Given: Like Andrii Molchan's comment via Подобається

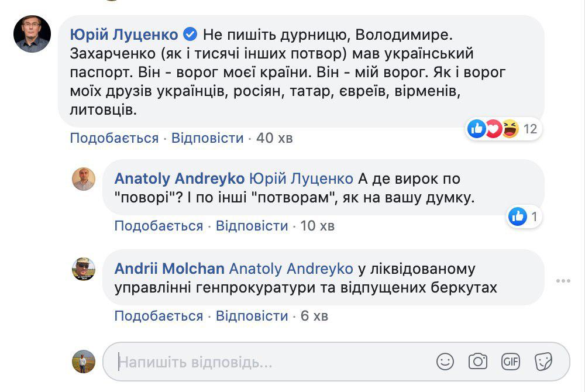Looking at the screenshot, I should (x=159, y=316).
